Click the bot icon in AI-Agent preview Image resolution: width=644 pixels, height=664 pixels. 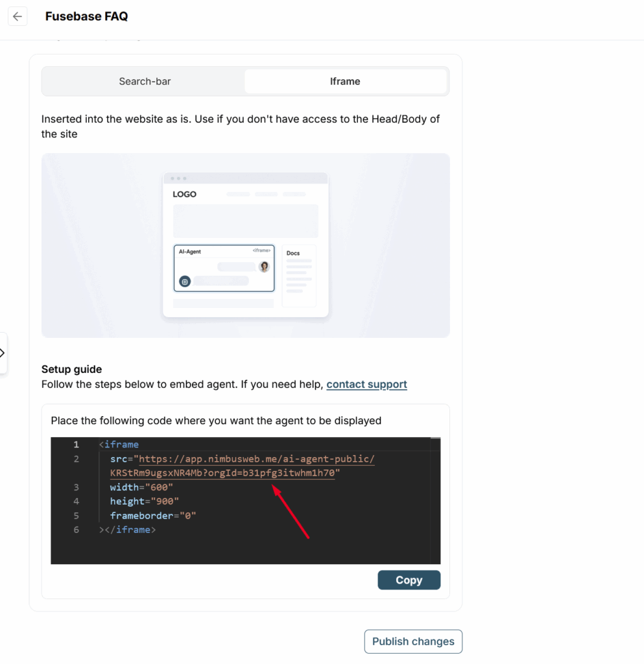coord(185,281)
